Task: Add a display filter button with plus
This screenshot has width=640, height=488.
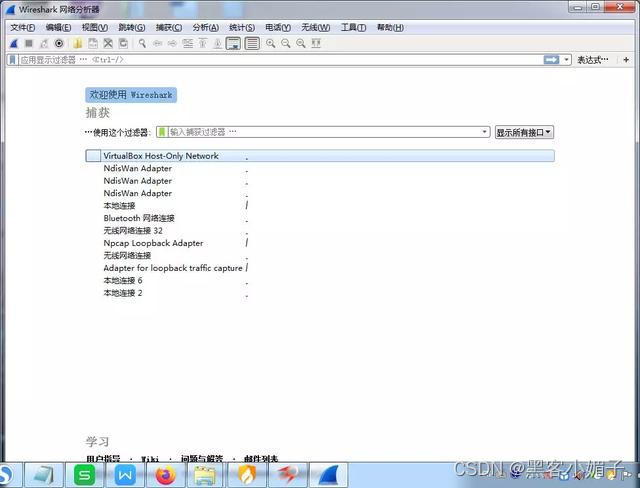Action: tap(626, 60)
